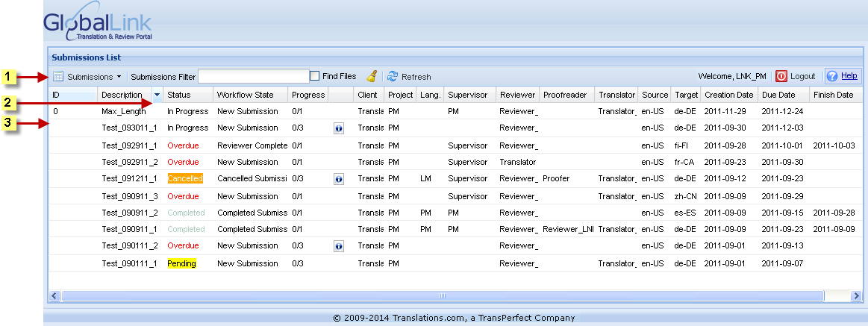
Task: Sort by the Due Date column header
Action: click(777, 95)
